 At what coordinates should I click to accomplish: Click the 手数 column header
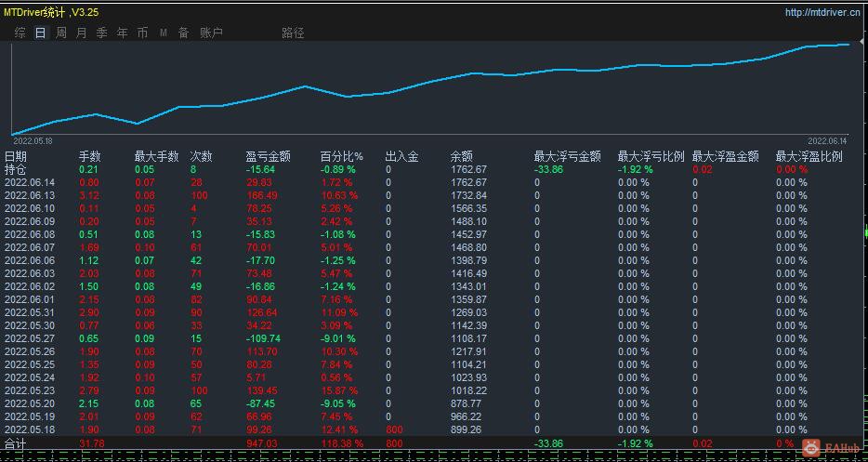point(89,157)
